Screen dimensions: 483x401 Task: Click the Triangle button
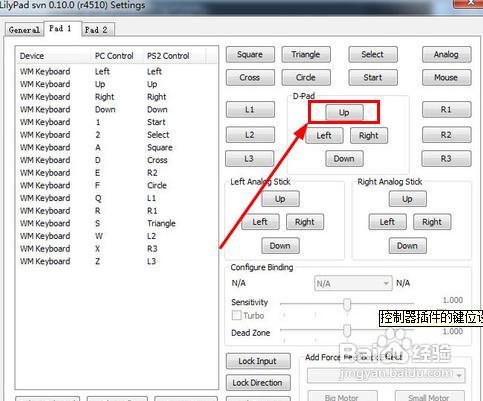(306, 54)
